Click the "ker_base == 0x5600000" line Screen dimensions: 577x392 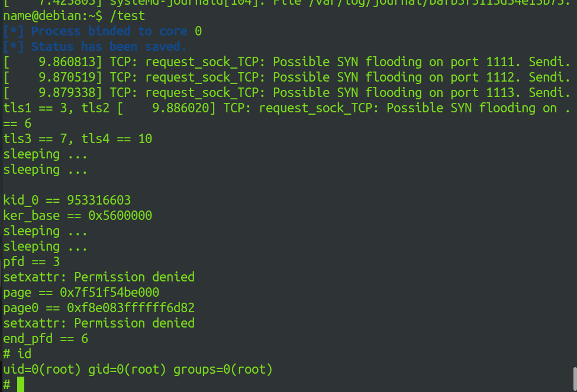pos(78,216)
